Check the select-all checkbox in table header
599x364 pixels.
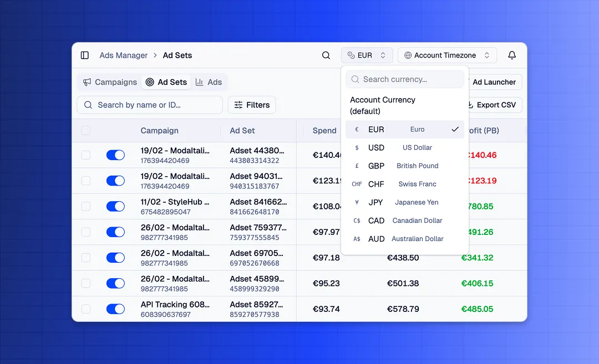pos(86,130)
